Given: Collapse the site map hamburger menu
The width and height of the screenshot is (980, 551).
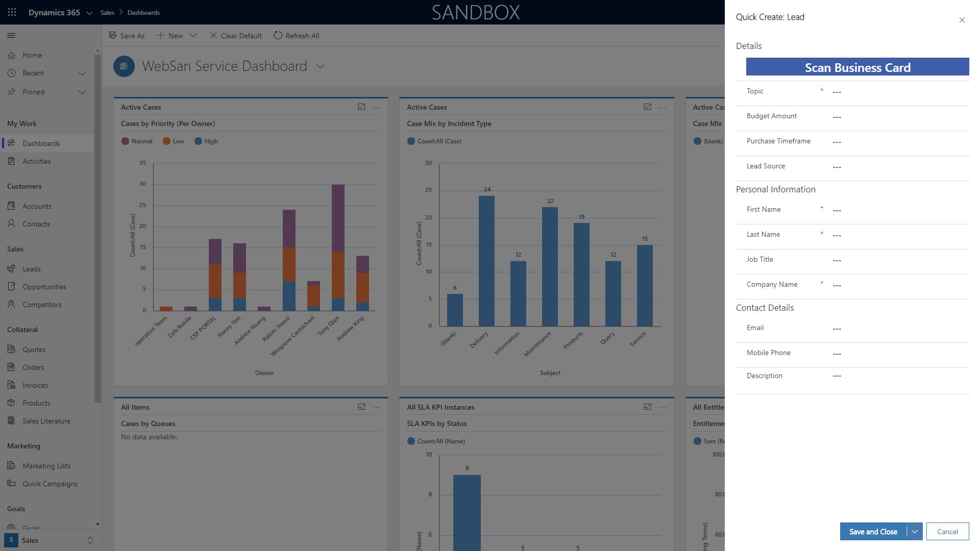Looking at the screenshot, I should [x=11, y=36].
